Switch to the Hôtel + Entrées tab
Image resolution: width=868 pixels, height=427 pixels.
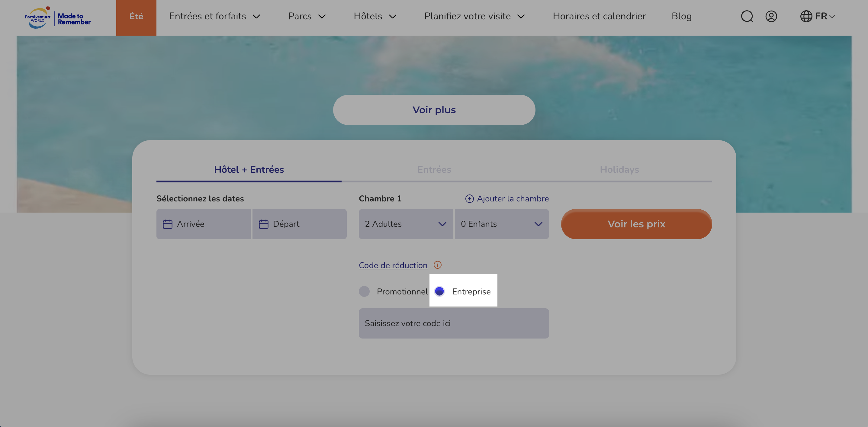[249, 169]
